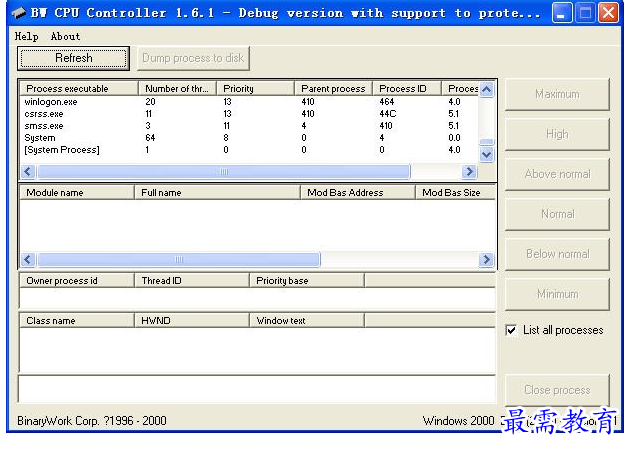Click the Refresh button
The height and width of the screenshot is (453, 625).
tap(73, 58)
